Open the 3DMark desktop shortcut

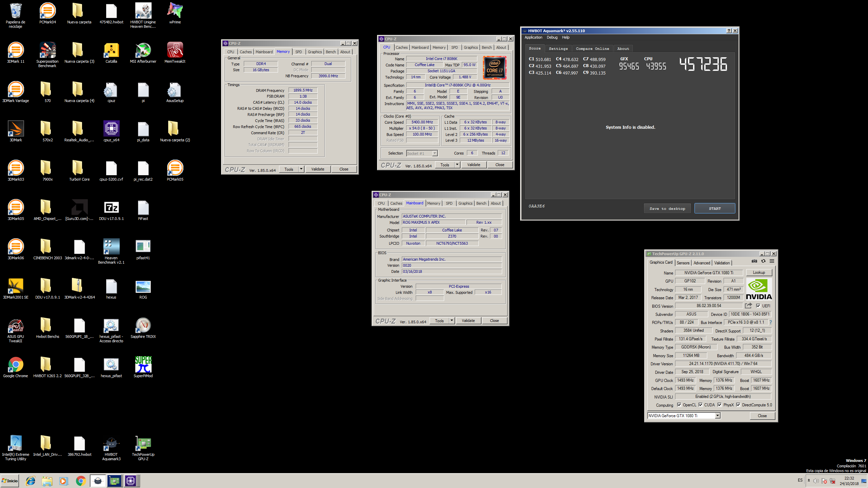click(16, 132)
